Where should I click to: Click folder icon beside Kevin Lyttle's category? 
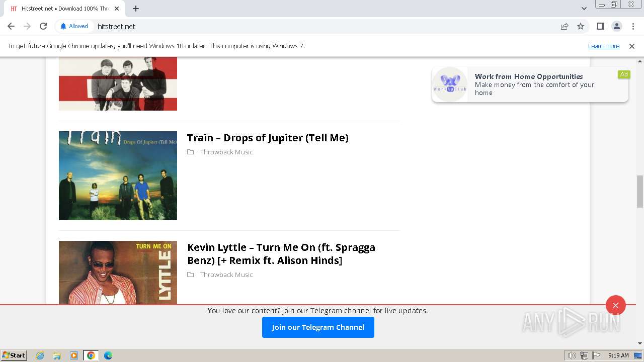(x=191, y=275)
